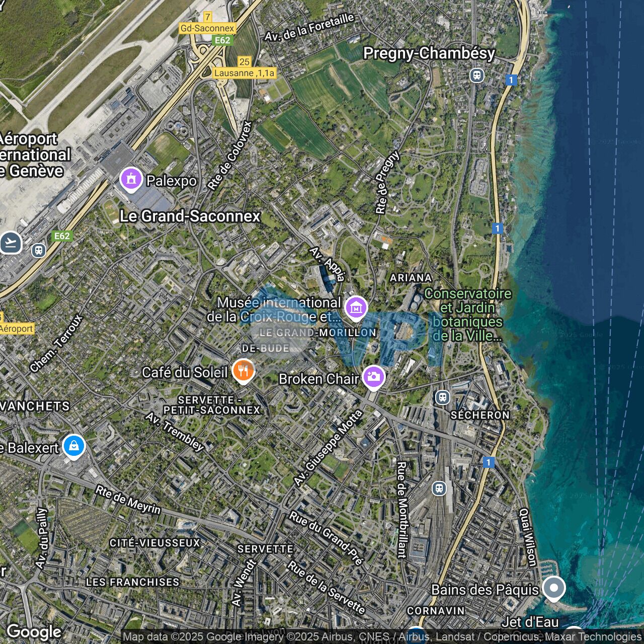
Task: Click the ARIANA neighborhood label
Action: (411, 278)
